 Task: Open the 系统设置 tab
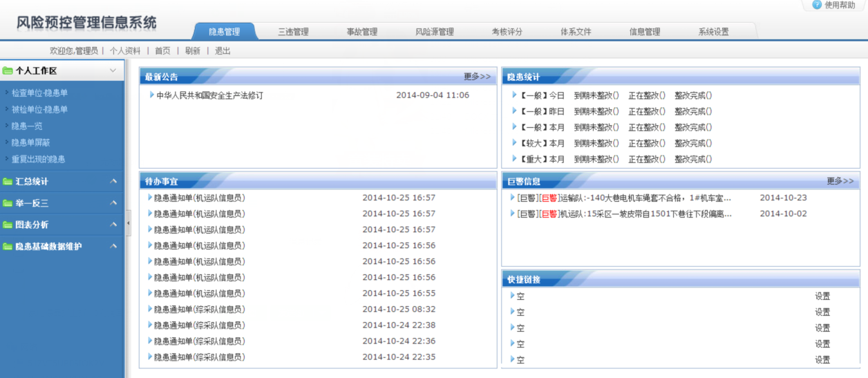(x=713, y=32)
